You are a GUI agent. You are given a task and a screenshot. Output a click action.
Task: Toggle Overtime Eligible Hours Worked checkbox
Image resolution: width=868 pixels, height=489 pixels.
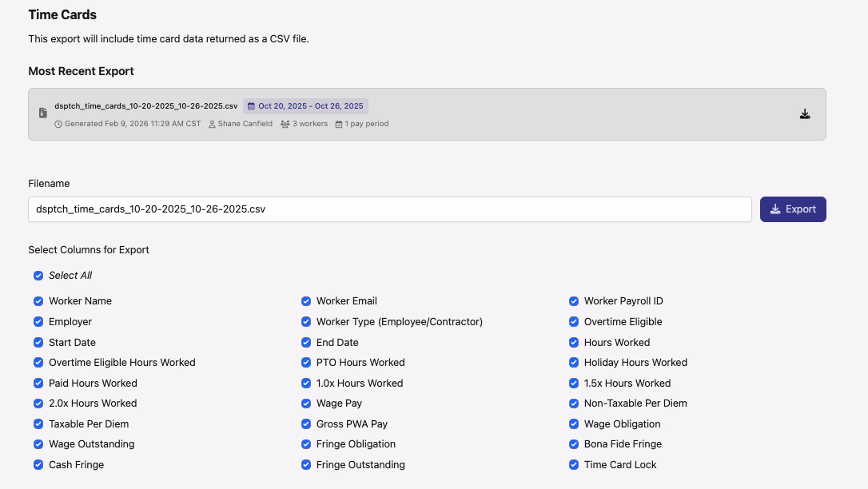[x=38, y=362]
